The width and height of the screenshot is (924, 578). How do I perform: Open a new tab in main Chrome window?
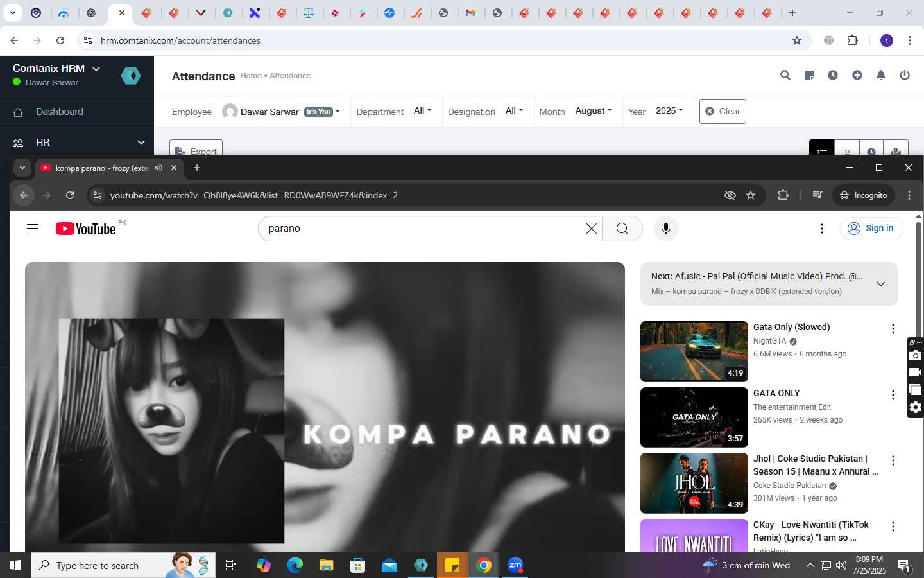pyautogui.click(x=792, y=13)
